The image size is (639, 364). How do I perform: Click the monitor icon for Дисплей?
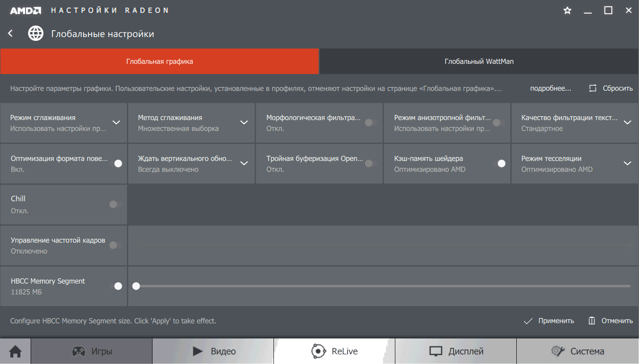436,351
